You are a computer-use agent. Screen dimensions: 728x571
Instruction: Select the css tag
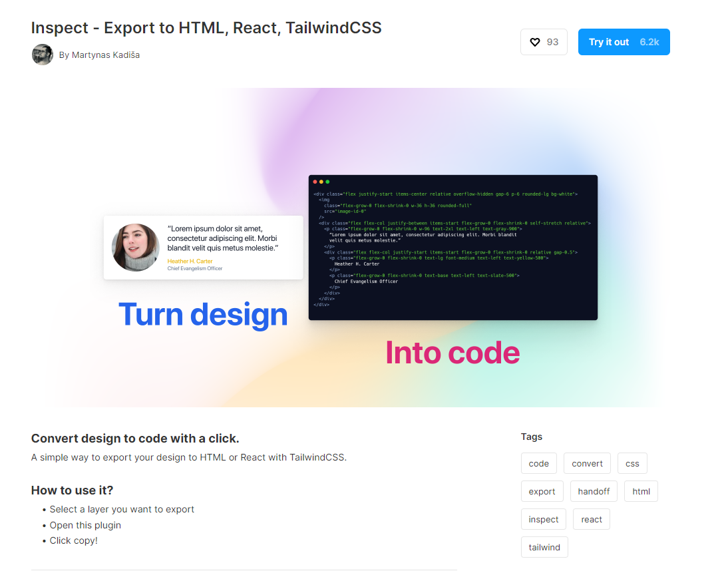click(632, 463)
